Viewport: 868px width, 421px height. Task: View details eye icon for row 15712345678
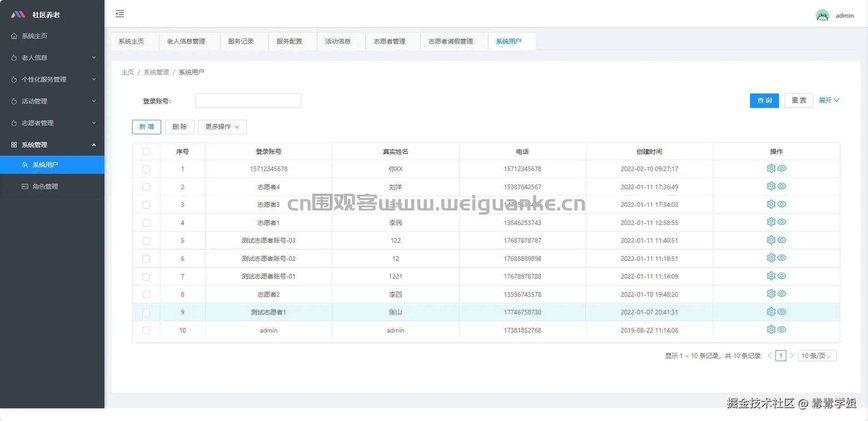782,168
